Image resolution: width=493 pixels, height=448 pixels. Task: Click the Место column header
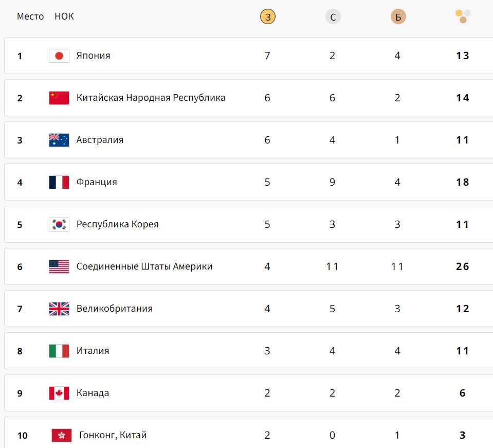pyautogui.click(x=30, y=16)
